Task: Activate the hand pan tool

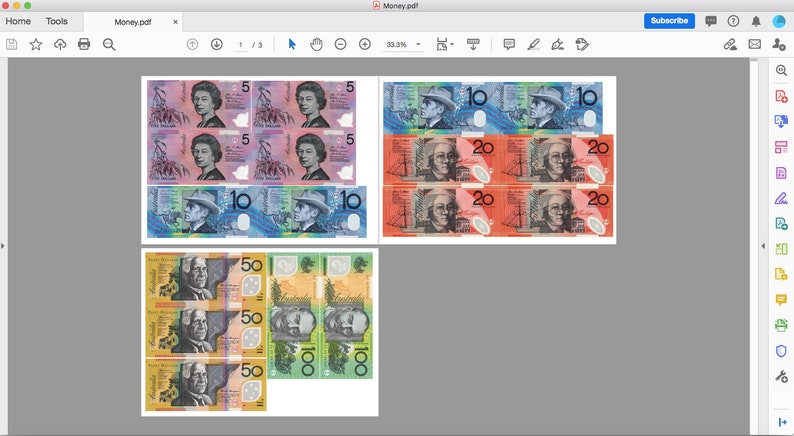Action: pyautogui.click(x=316, y=45)
